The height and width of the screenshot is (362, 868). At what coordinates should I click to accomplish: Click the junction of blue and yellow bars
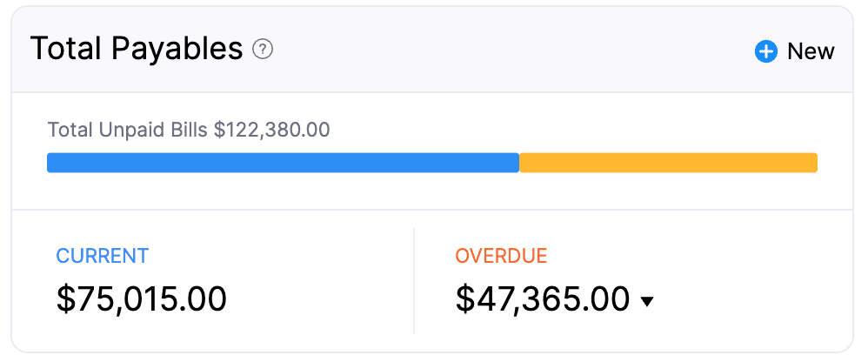(x=519, y=163)
